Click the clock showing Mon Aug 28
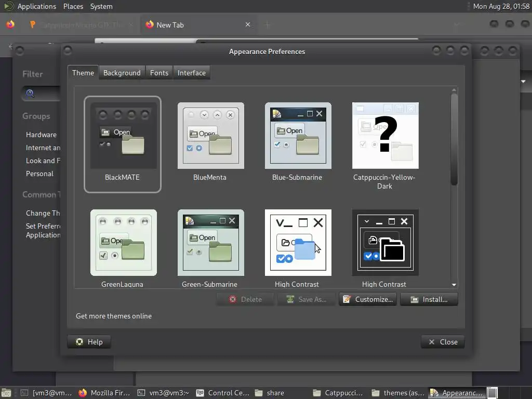The width and height of the screenshot is (532, 399). [x=501, y=6]
